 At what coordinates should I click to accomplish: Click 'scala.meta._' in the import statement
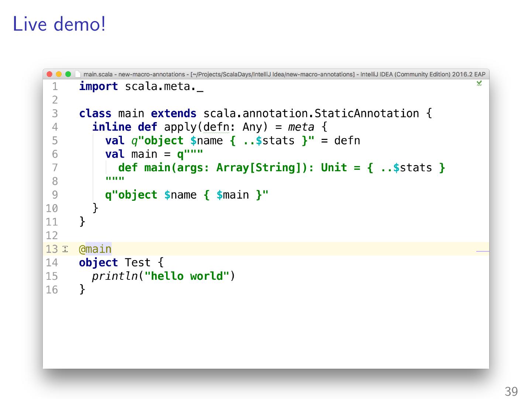[x=164, y=86]
